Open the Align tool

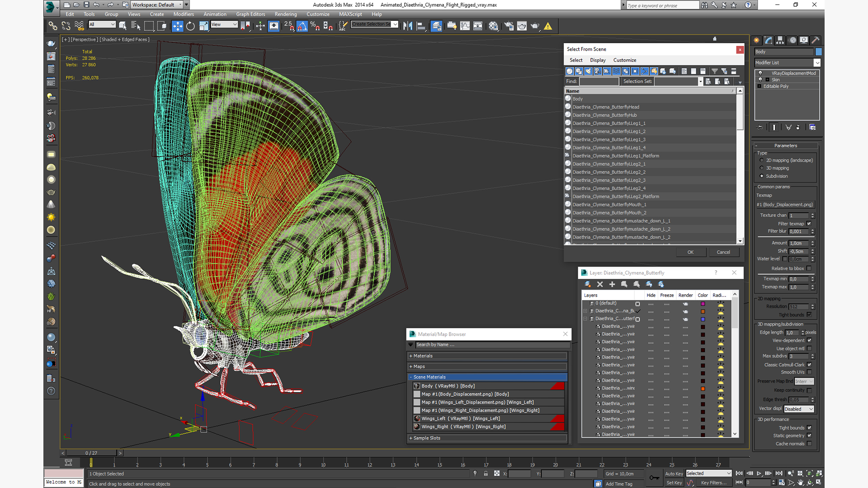click(421, 26)
